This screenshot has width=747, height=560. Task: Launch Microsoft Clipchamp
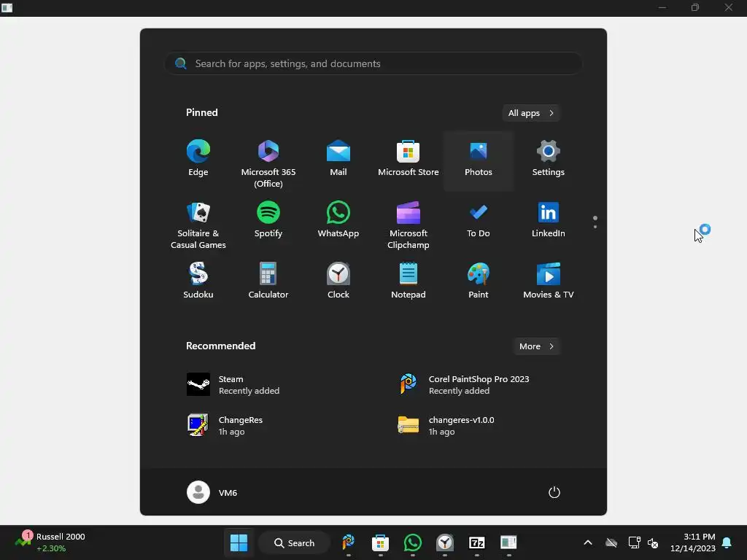[409, 225]
